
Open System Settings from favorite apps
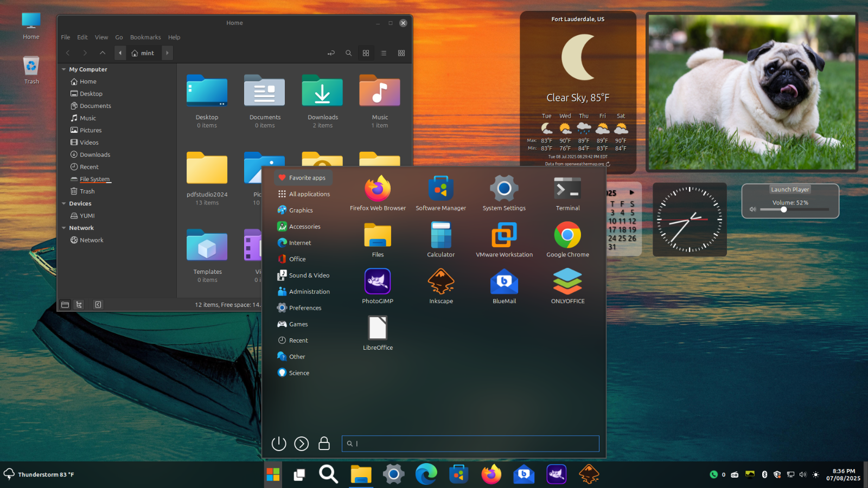504,193
